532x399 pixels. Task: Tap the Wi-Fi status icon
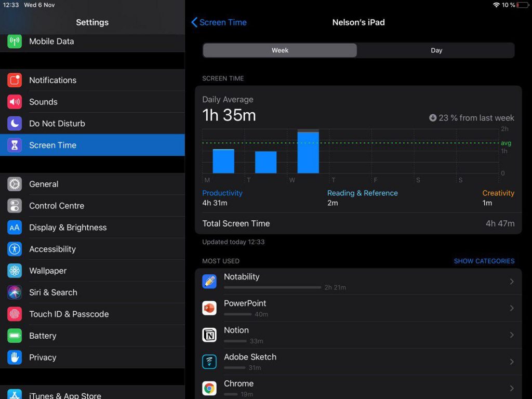point(496,5)
